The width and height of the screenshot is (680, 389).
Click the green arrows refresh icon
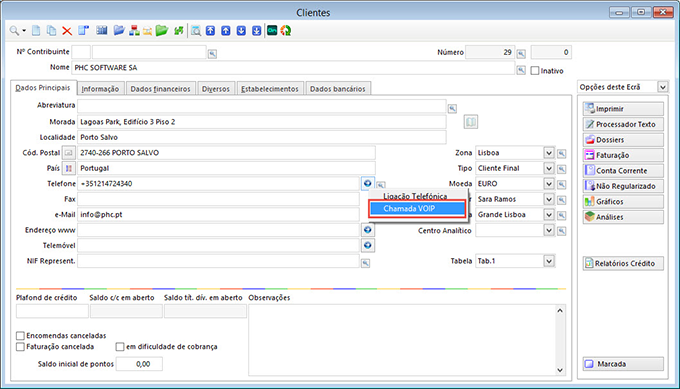pyautogui.click(x=179, y=31)
